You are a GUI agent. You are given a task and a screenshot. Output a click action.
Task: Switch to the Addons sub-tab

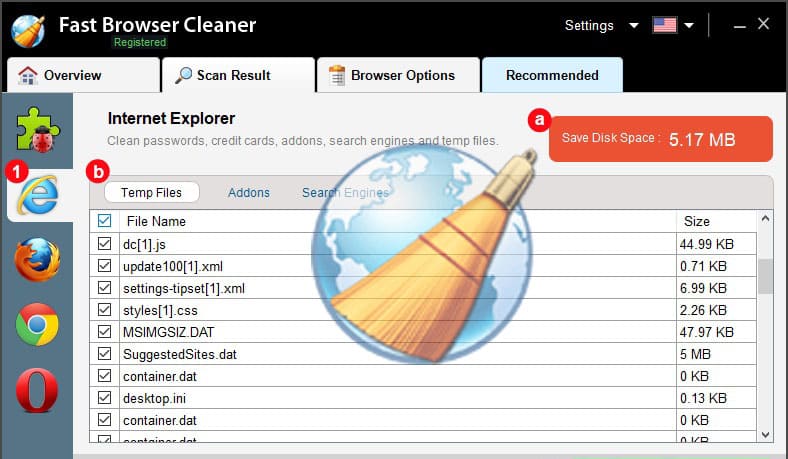[249, 193]
